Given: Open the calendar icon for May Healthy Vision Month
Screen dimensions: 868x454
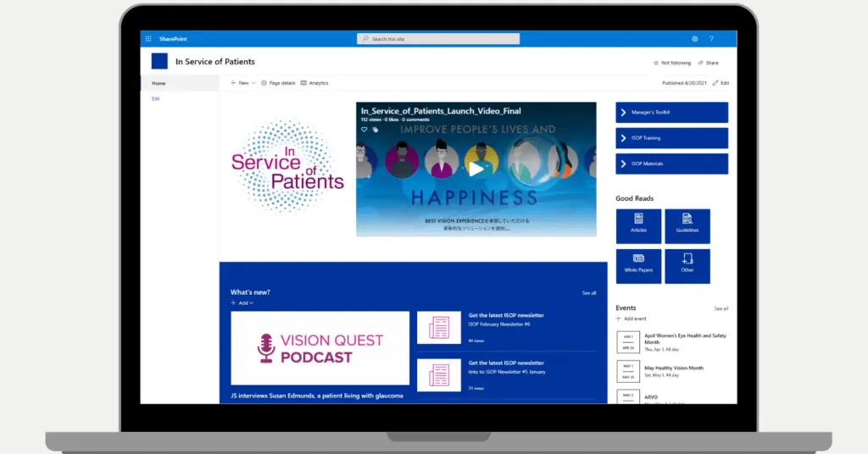Looking at the screenshot, I should (x=628, y=372).
